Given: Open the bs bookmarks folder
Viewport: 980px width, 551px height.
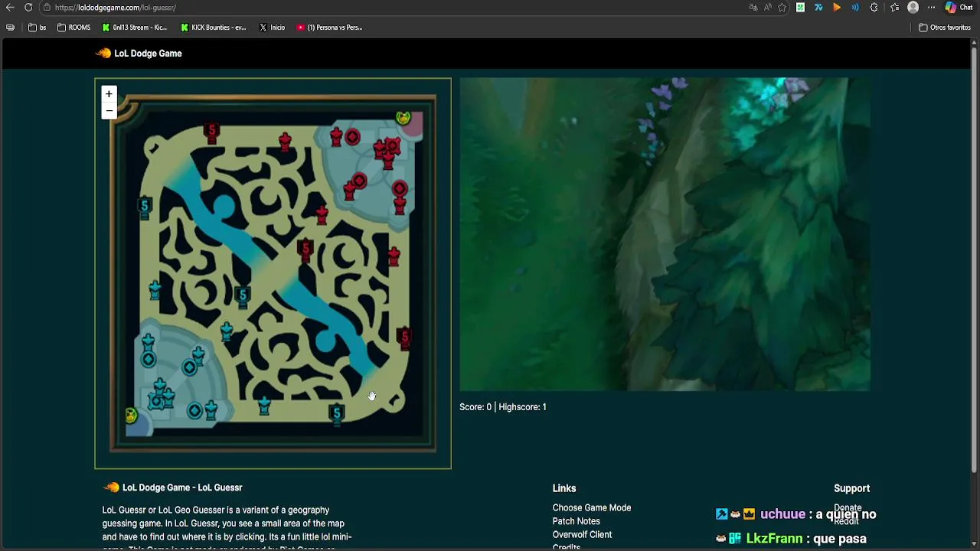Looking at the screenshot, I should pos(38,28).
